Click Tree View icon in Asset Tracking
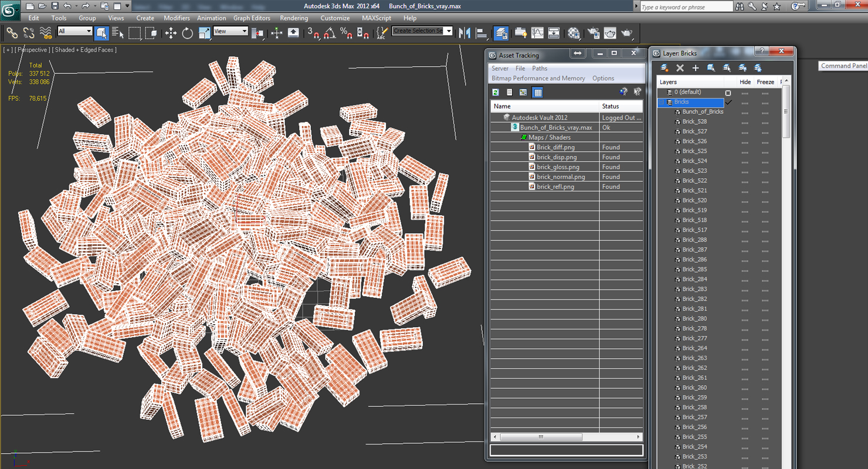This screenshot has width=868, height=469. [x=523, y=92]
